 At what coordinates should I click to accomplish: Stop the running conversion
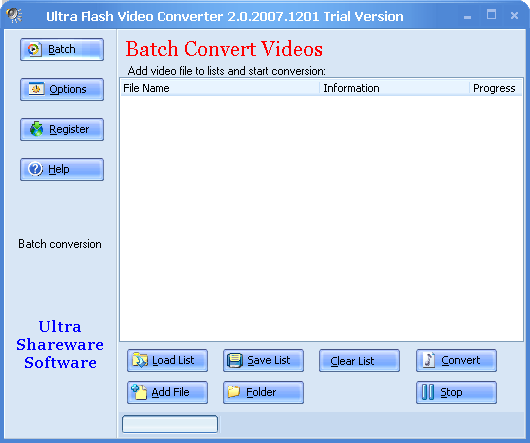point(456,392)
